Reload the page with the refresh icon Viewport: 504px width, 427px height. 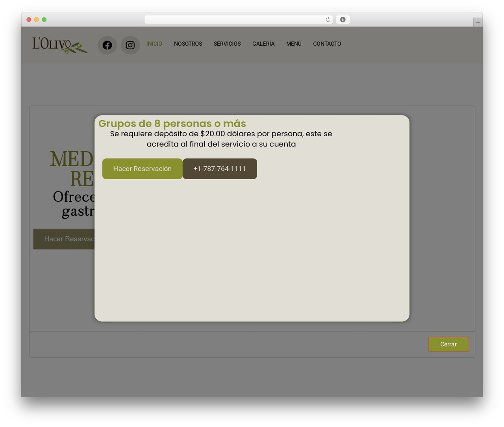[328, 20]
